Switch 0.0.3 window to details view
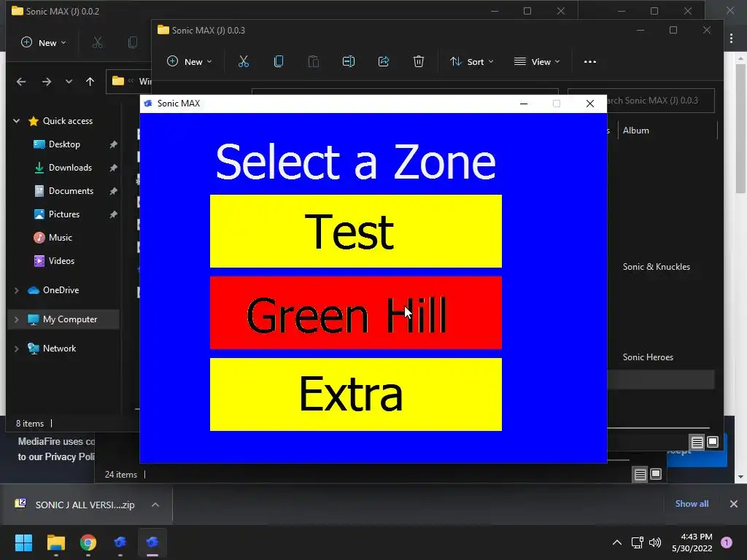The height and width of the screenshot is (560, 747). (697, 443)
